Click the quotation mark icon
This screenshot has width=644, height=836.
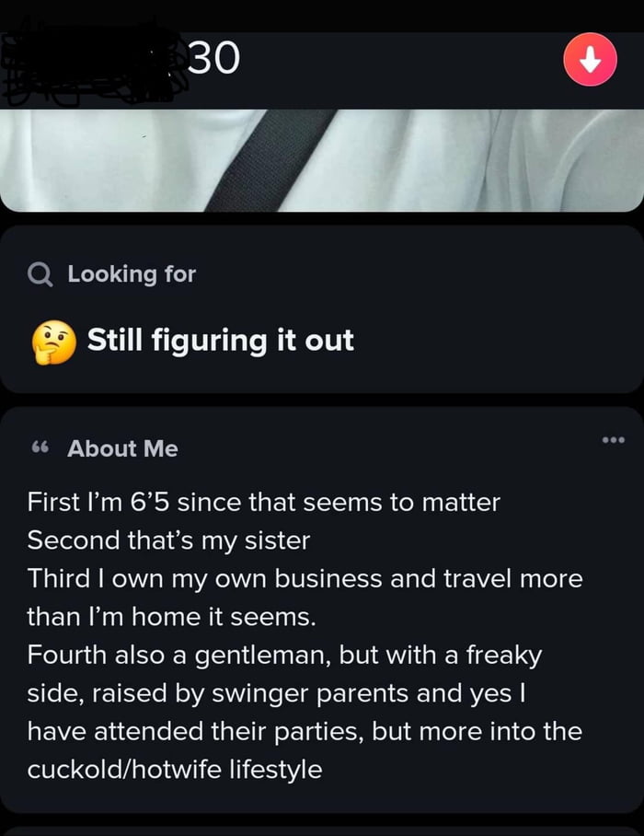tap(40, 448)
